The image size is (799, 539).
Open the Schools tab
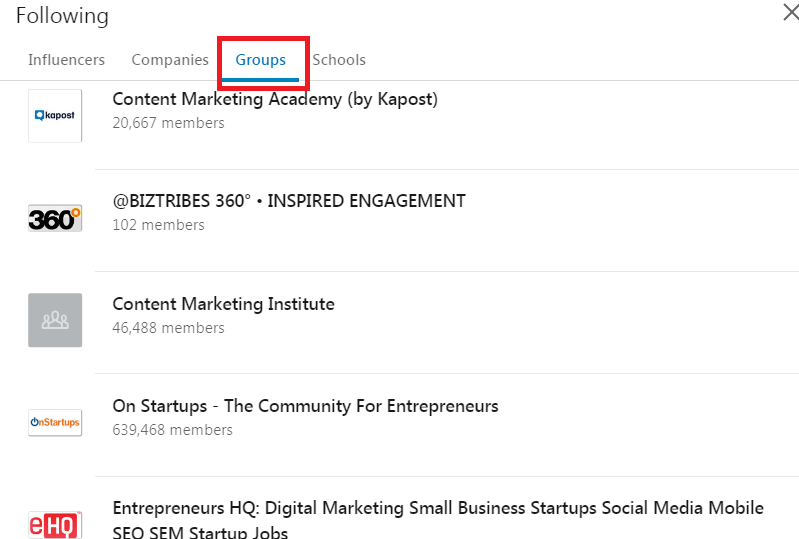coord(339,60)
